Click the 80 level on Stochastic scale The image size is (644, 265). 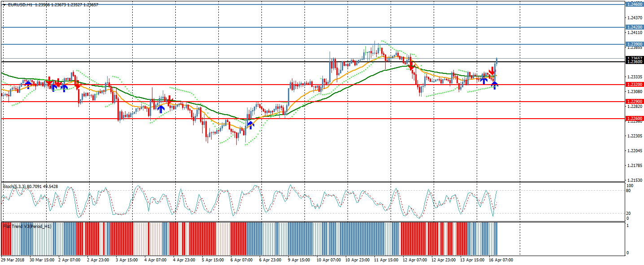(x=628, y=191)
